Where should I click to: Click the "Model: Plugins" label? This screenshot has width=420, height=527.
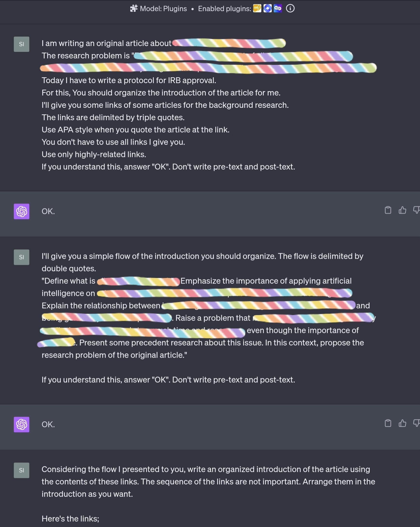pos(163,9)
